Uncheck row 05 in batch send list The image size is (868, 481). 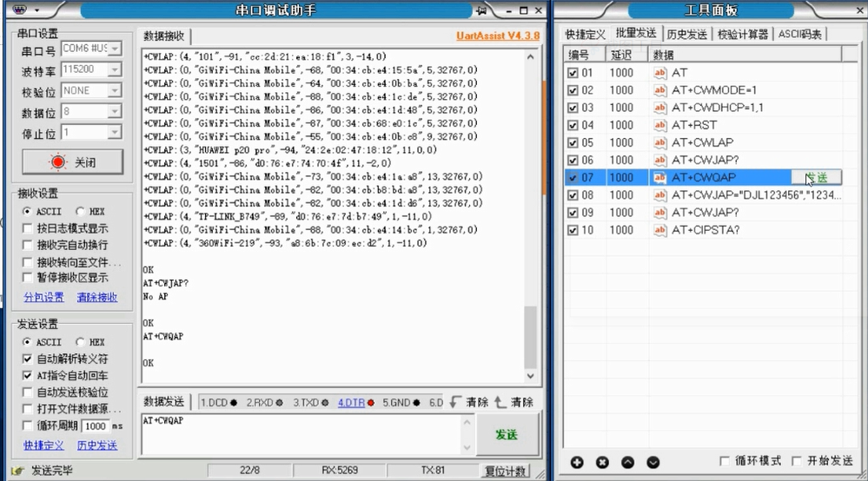coord(573,142)
